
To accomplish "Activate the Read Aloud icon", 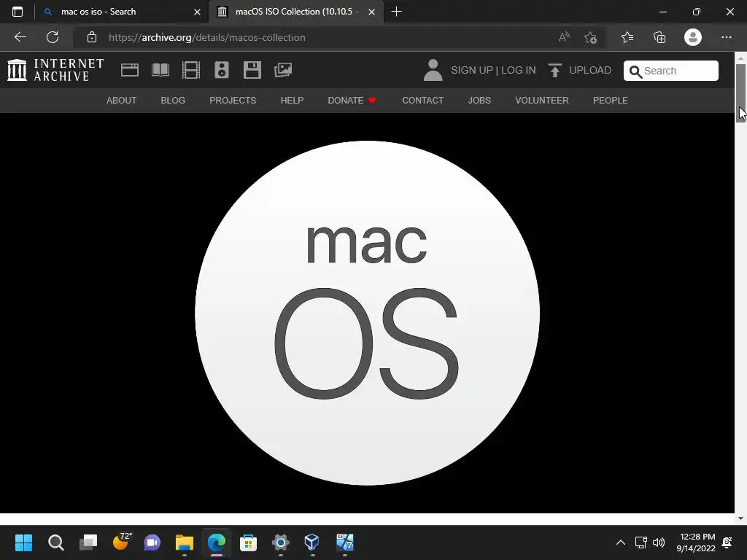I will click(564, 37).
